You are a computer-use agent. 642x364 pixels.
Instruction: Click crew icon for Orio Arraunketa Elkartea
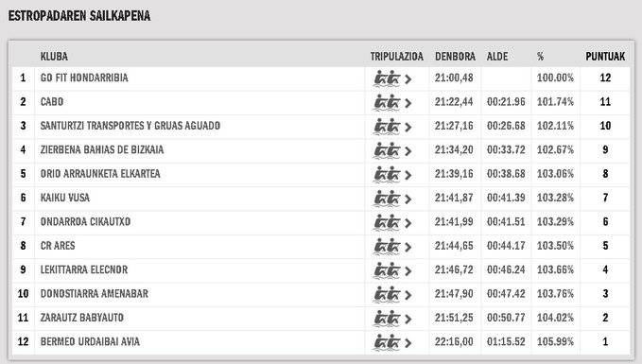tap(387, 174)
